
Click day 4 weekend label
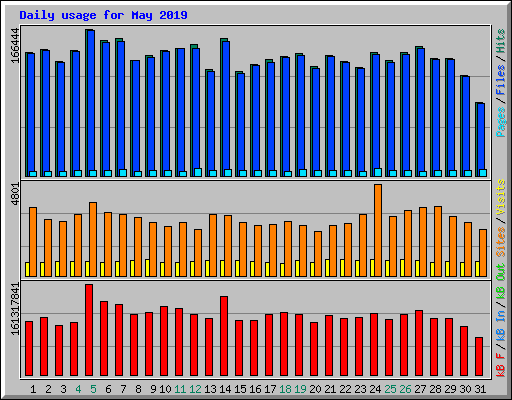(78, 389)
